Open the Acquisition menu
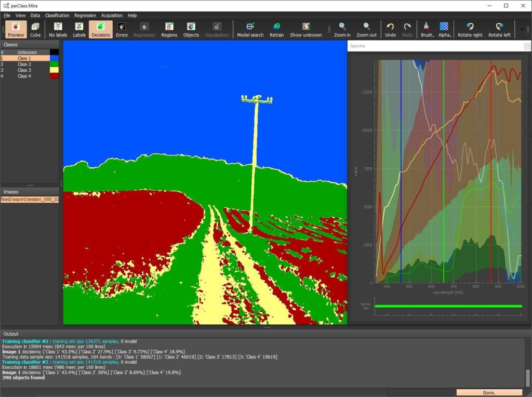Screen dimensions: 532x397 [112, 16]
